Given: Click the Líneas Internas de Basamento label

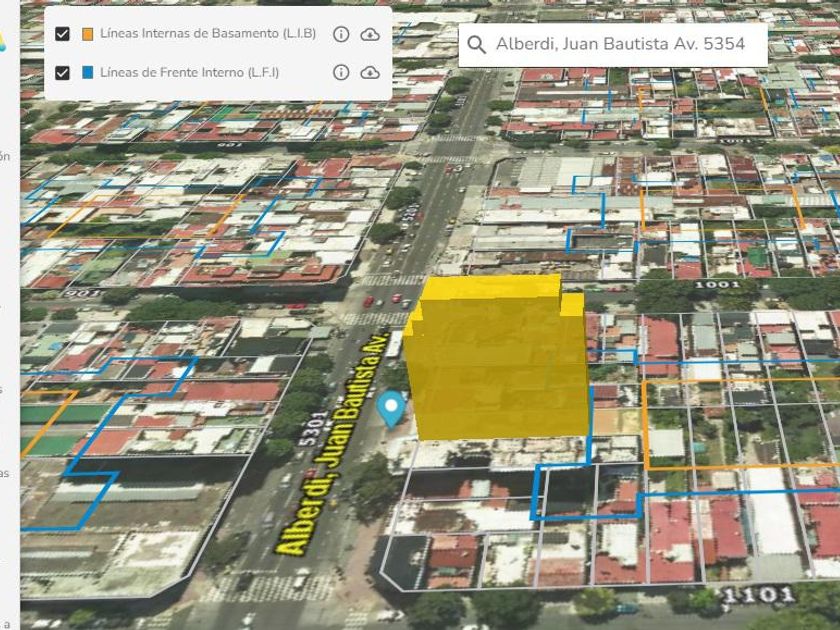Looking at the screenshot, I should coord(207,34).
